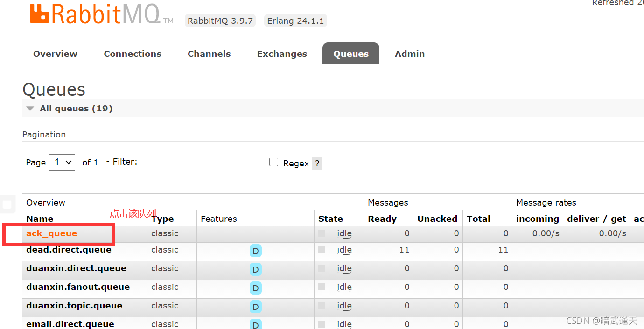Screen dimensions: 644x329
Task: Enable the Regex filter checkbox
Action: [x=274, y=162]
